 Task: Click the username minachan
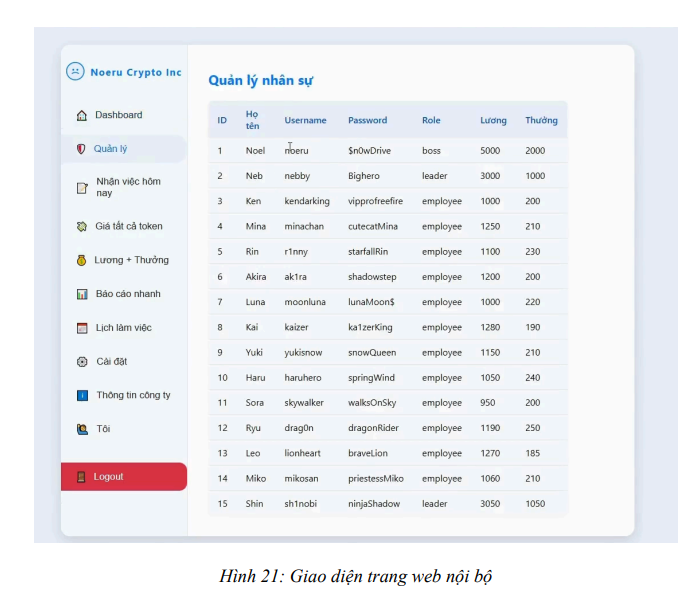pyautogui.click(x=304, y=227)
